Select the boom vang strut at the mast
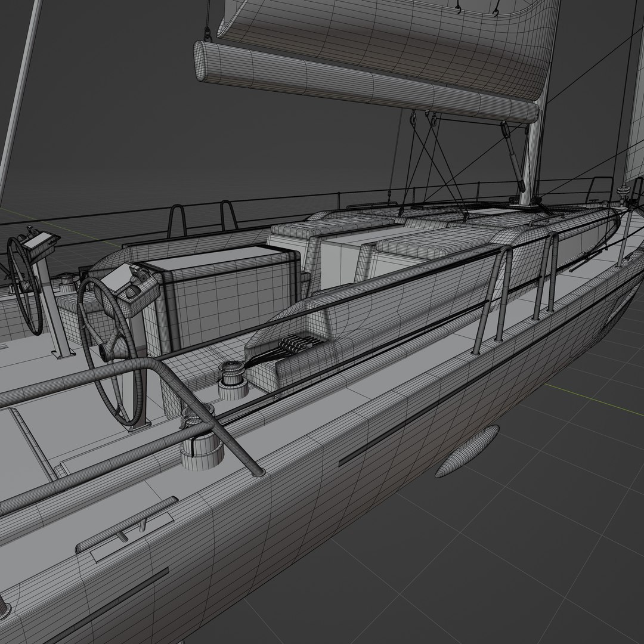Screen dimensions: 644x644 (x=513, y=156)
